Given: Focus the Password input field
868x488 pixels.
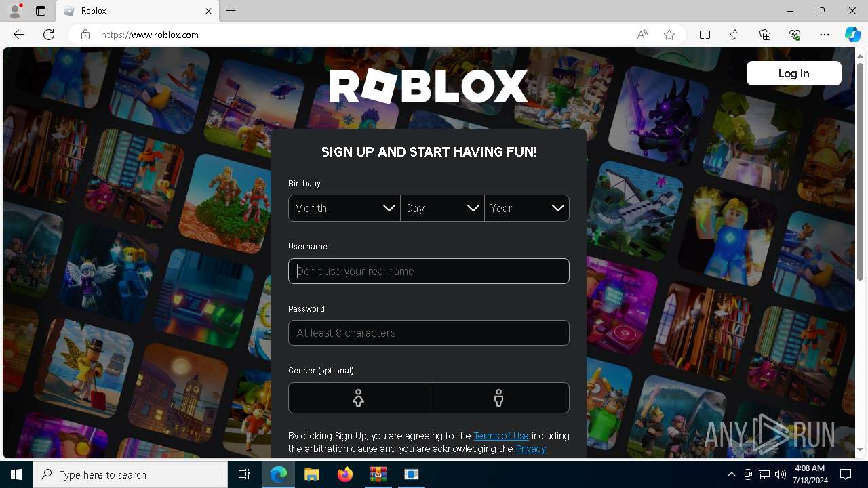Looking at the screenshot, I should [429, 333].
